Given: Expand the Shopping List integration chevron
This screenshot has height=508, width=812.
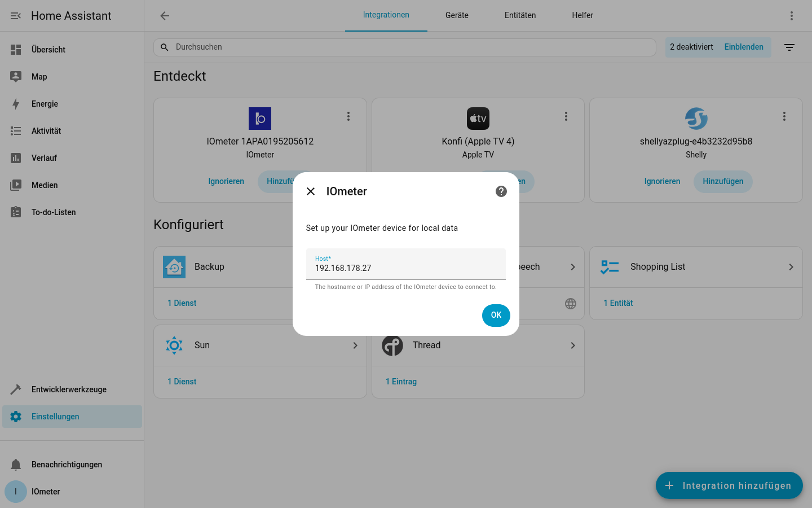Looking at the screenshot, I should pyautogui.click(x=791, y=267).
